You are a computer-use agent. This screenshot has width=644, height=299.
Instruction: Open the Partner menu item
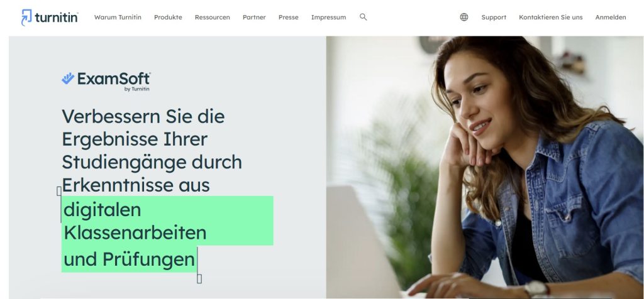point(254,17)
